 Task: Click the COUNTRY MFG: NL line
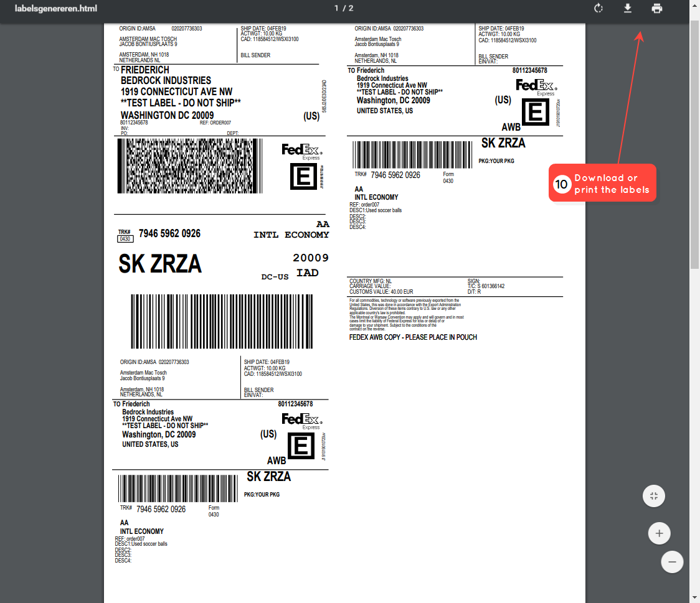tap(371, 281)
